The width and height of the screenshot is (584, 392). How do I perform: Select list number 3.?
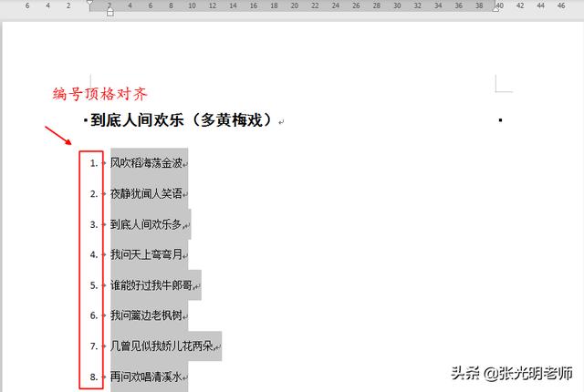pyautogui.click(x=93, y=224)
